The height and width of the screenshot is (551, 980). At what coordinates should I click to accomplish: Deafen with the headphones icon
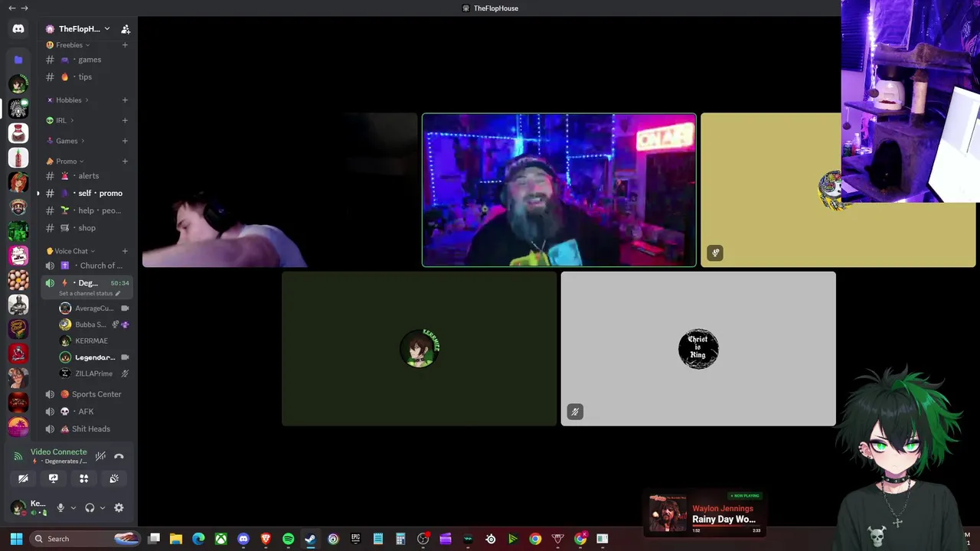coord(90,507)
